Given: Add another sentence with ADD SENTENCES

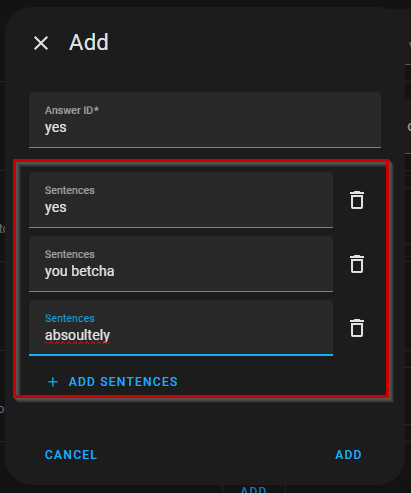Looking at the screenshot, I should (x=113, y=382).
